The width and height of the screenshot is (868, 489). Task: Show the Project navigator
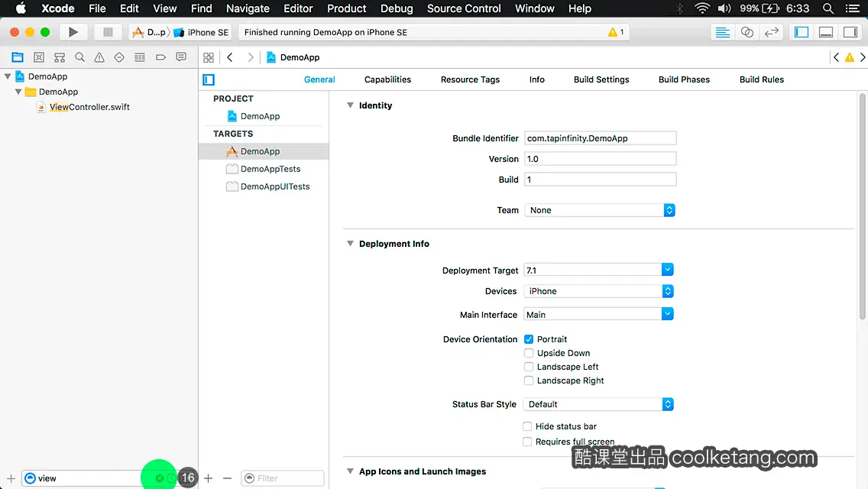coord(18,57)
